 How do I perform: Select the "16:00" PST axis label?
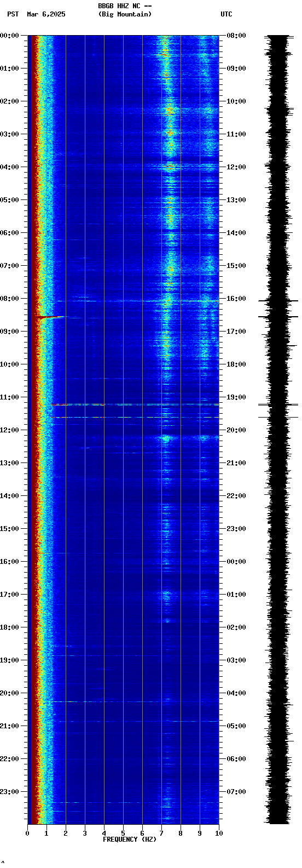[x=9, y=562]
